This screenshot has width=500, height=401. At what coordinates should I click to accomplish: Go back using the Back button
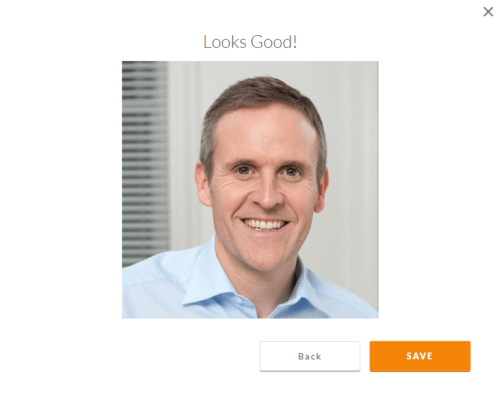coord(310,356)
